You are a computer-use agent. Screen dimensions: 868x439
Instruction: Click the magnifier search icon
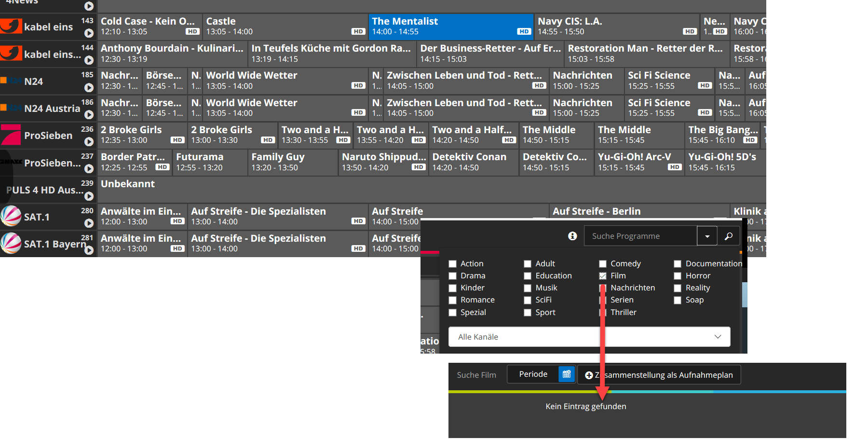point(729,236)
